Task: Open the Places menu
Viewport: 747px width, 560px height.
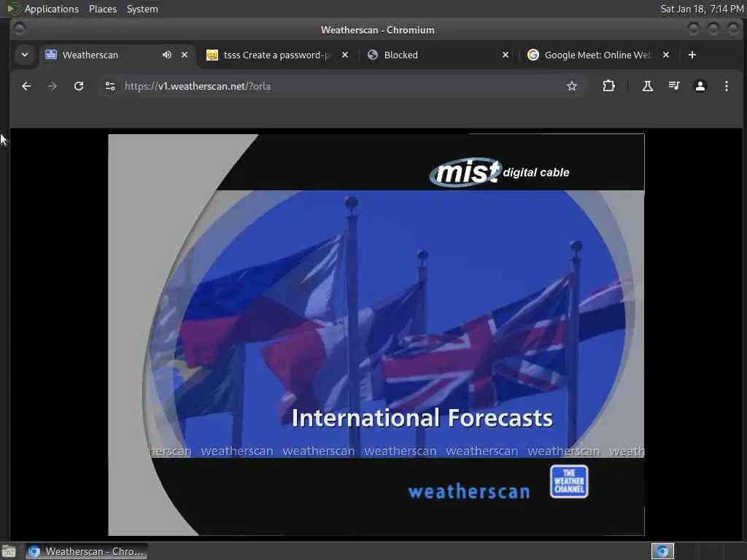Action: pyautogui.click(x=102, y=9)
